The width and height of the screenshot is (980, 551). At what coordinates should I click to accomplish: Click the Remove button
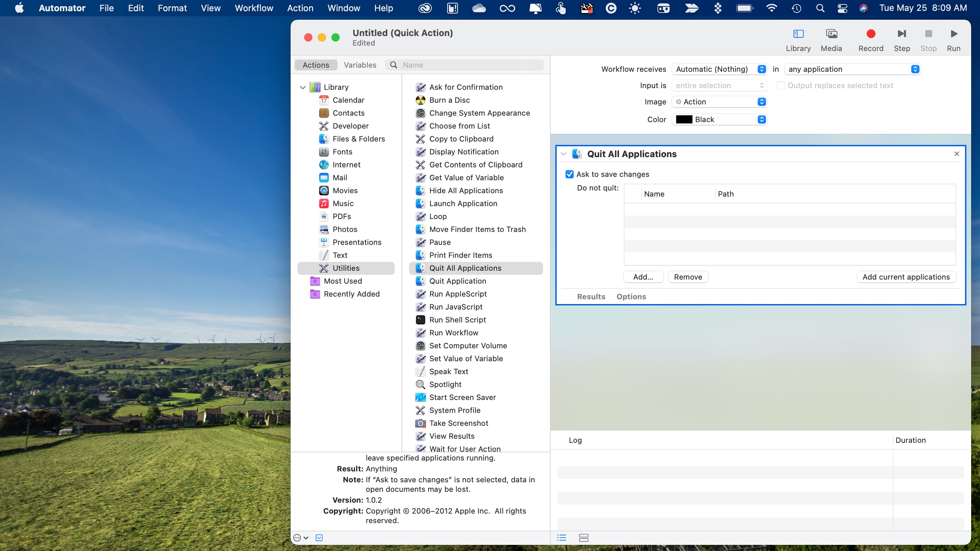coord(688,277)
